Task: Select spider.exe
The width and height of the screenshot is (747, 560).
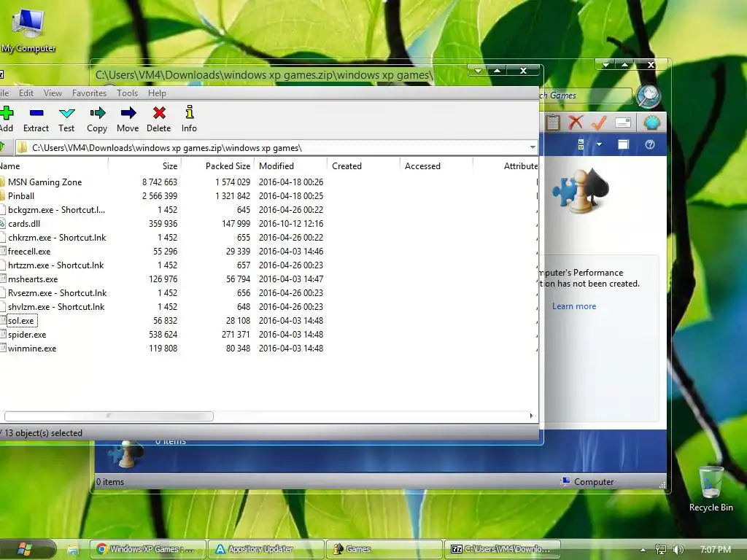Action: [27, 334]
